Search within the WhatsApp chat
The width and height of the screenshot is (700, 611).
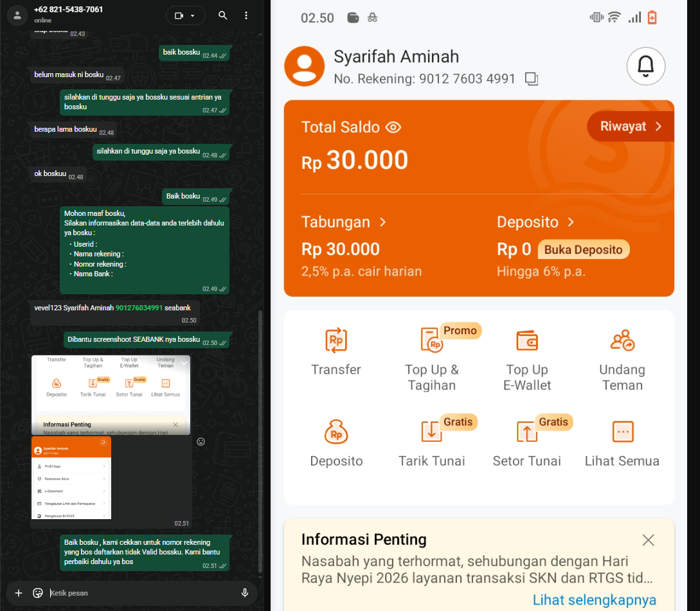[223, 15]
